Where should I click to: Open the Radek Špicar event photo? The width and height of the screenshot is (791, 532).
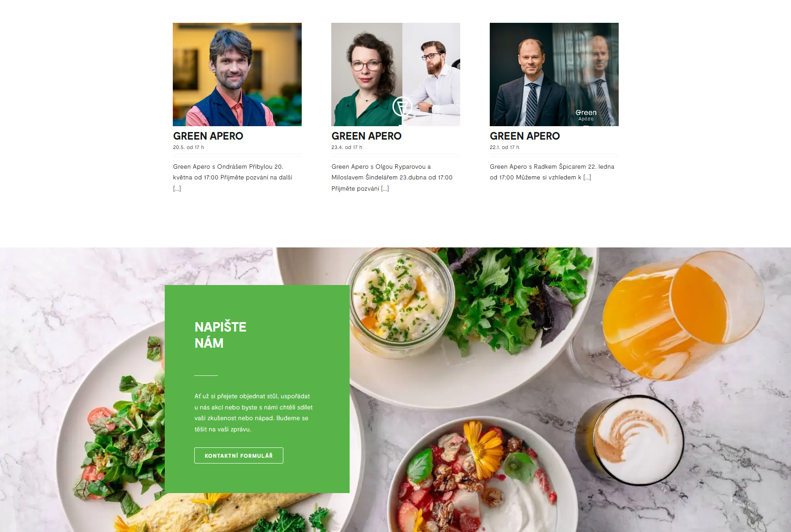pyautogui.click(x=554, y=74)
